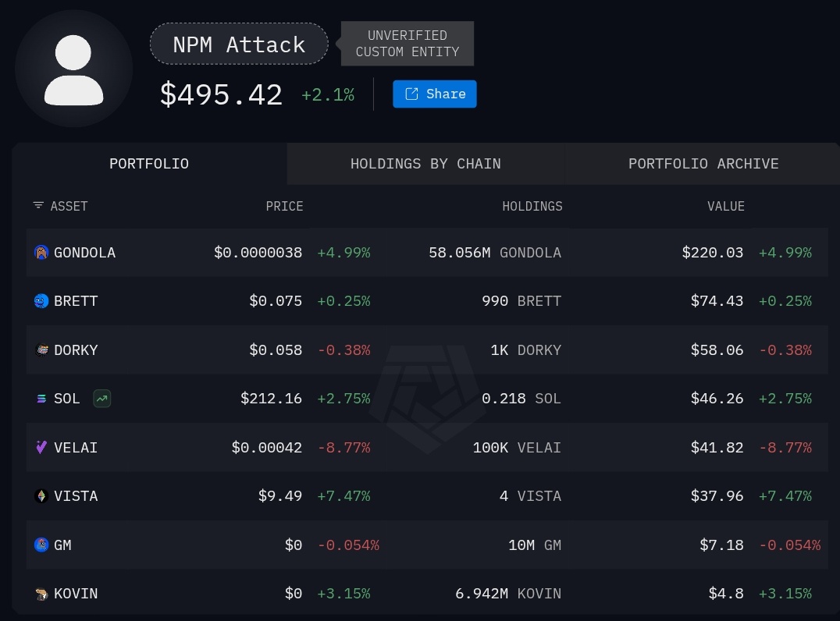
Task: Click the SOL token icon
Action: click(x=41, y=399)
